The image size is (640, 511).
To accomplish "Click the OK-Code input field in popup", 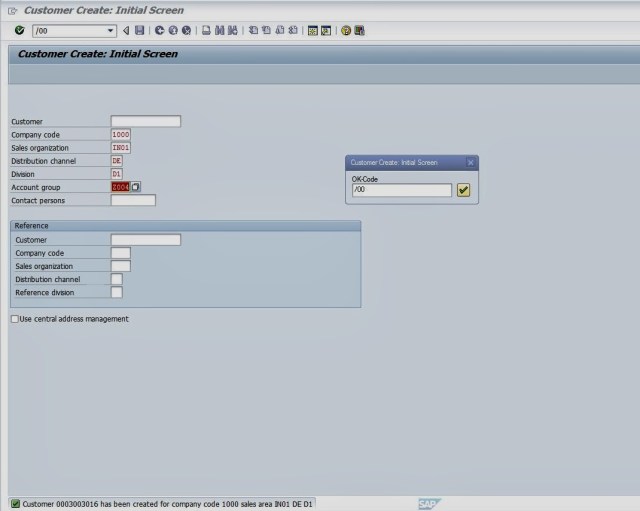I will click(x=402, y=190).
